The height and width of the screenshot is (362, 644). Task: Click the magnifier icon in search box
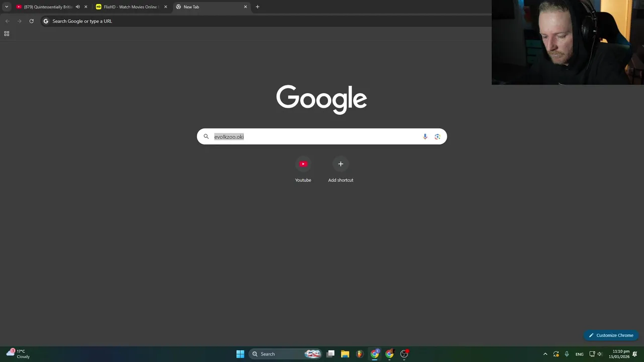[206, 137]
